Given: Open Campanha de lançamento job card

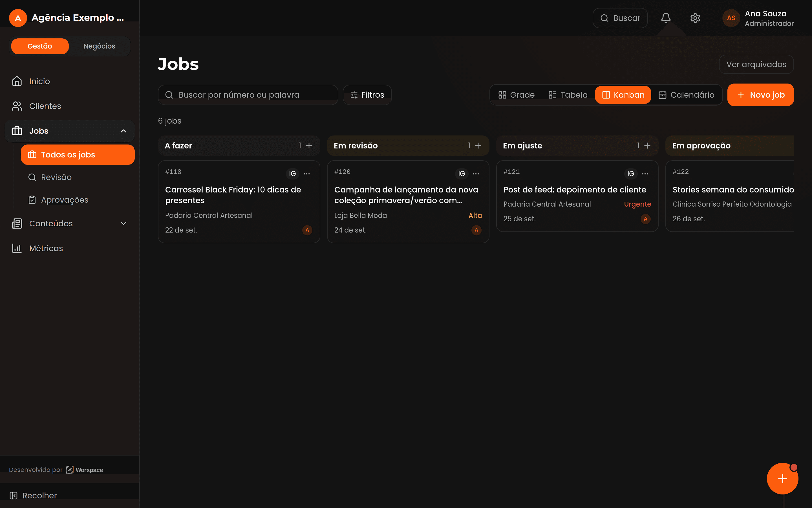Looking at the screenshot, I should click(408, 202).
